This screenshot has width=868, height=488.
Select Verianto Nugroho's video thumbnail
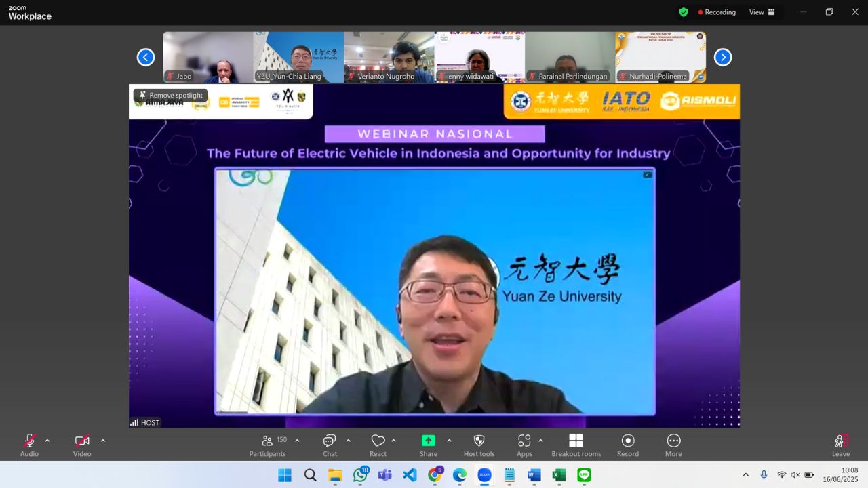(389, 57)
